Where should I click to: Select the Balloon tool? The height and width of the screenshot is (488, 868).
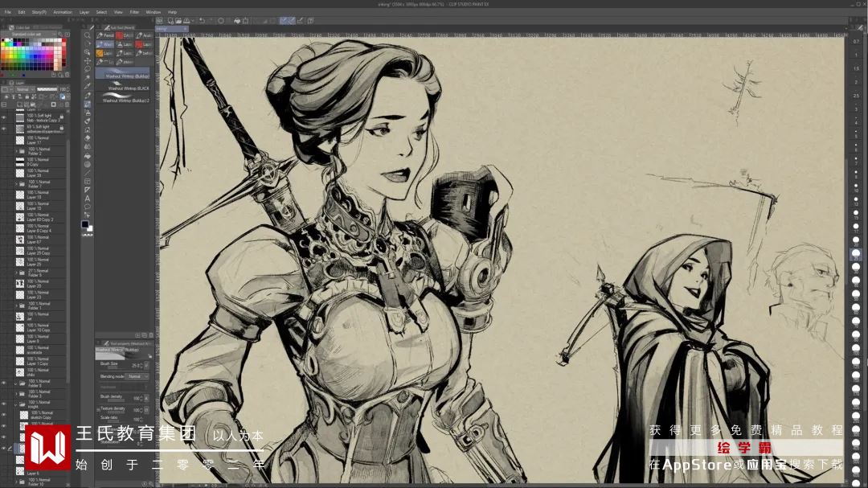(88, 207)
